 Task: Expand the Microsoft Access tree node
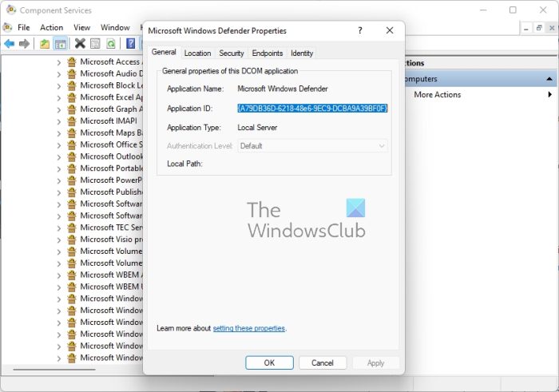(59, 62)
